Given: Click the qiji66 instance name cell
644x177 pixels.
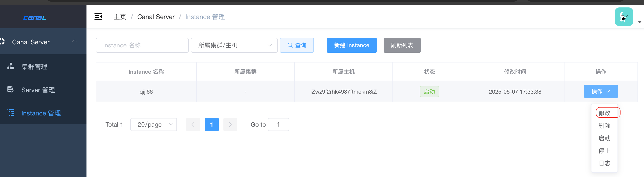Looking at the screenshot, I should pos(146,92).
